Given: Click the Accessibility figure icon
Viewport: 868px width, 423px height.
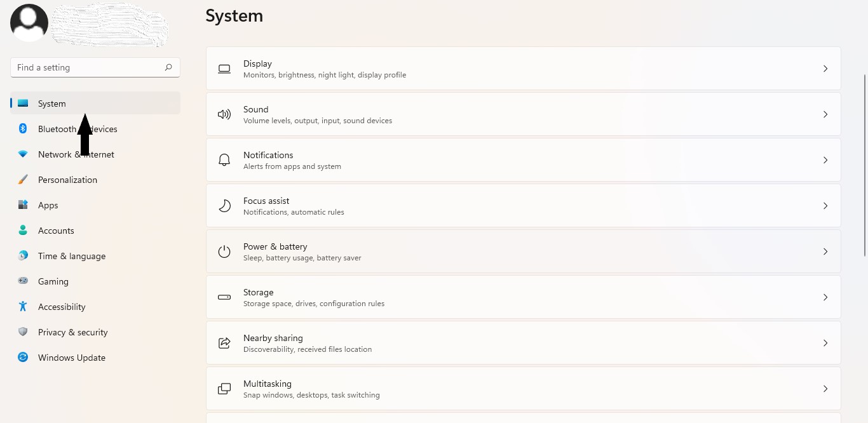Looking at the screenshot, I should [23, 306].
